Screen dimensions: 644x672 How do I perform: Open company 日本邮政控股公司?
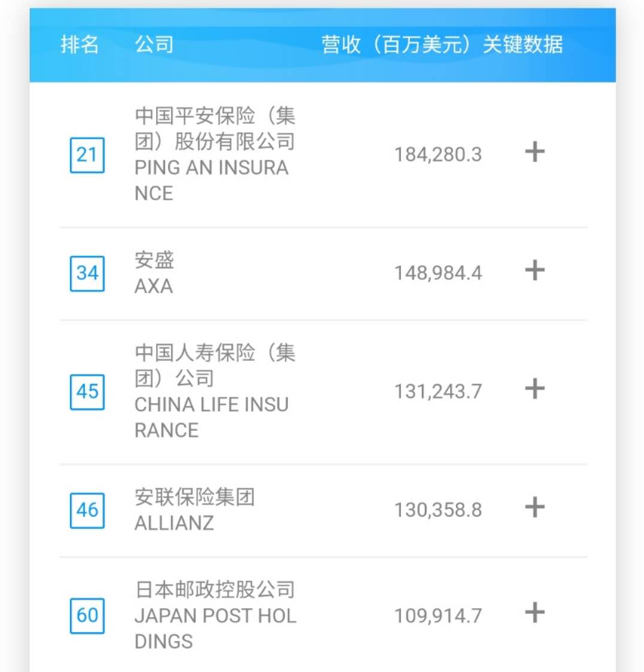[215, 615]
